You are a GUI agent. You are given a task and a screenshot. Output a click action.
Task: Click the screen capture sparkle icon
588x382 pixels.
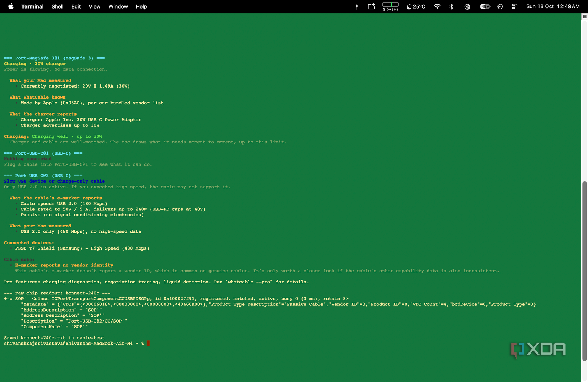[371, 6]
